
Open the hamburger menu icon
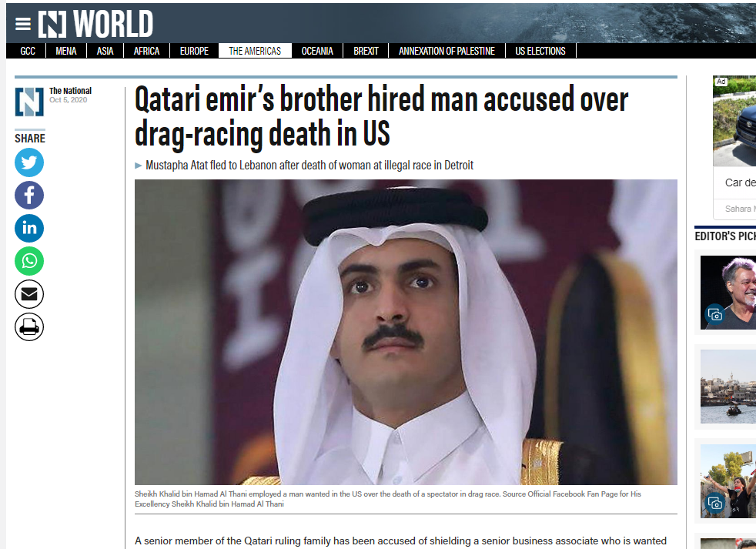coord(22,24)
